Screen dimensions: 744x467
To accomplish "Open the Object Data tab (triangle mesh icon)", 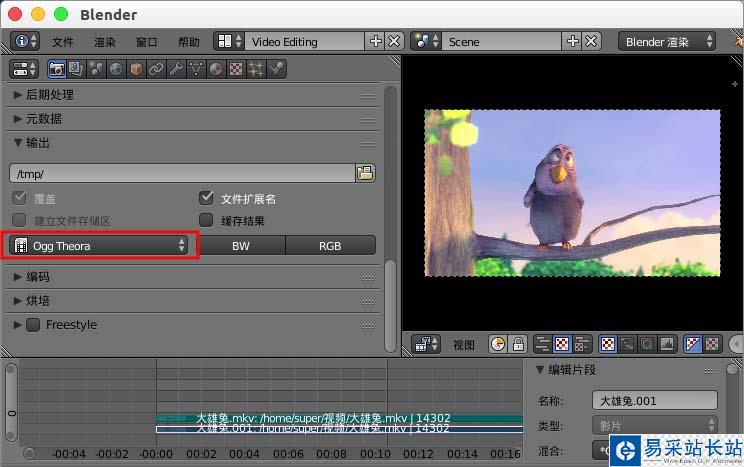I will point(195,69).
